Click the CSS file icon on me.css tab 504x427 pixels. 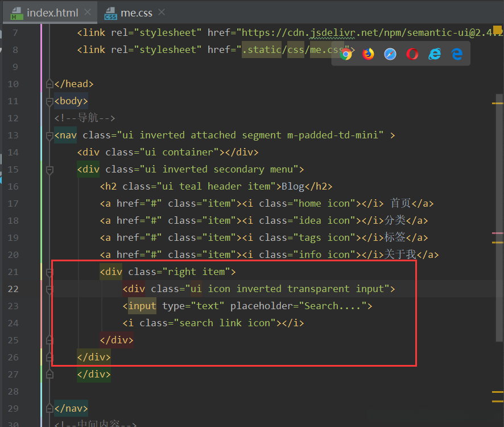(110, 14)
